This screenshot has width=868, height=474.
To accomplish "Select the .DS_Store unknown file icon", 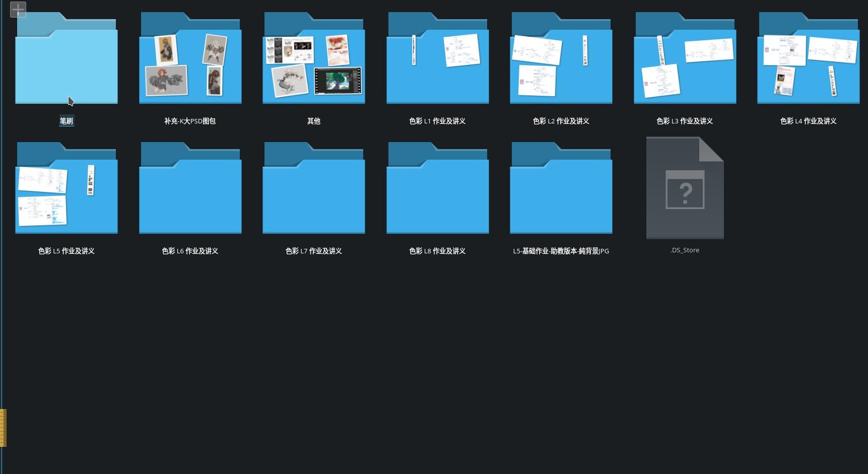I will 685,188.
